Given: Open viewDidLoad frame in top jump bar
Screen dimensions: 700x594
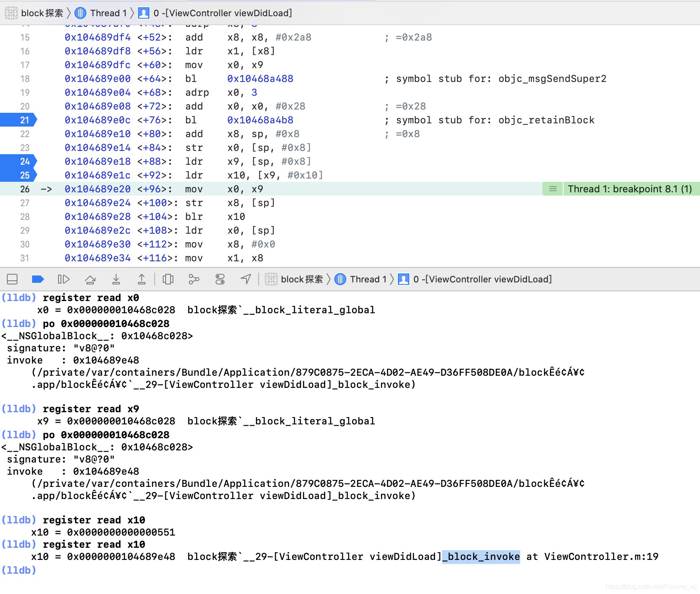Looking at the screenshot, I should tap(215, 13).
